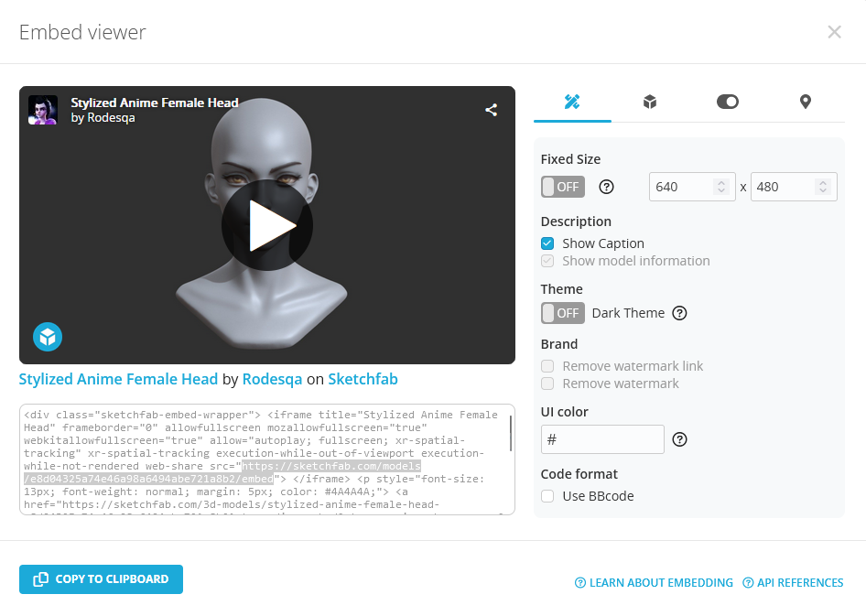
Task: Open the appearance settings tab with the pencil-ruler icon
Action: pos(572,102)
